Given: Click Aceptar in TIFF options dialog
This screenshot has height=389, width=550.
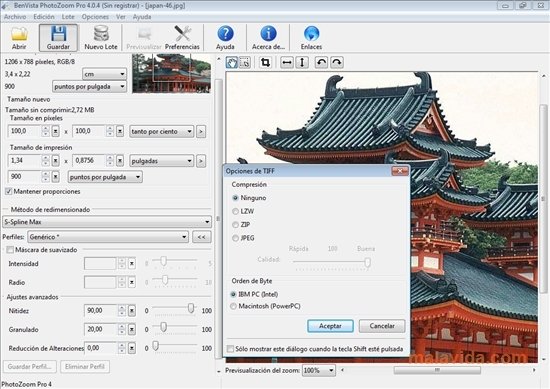Looking at the screenshot, I should [x=330, y=326].
